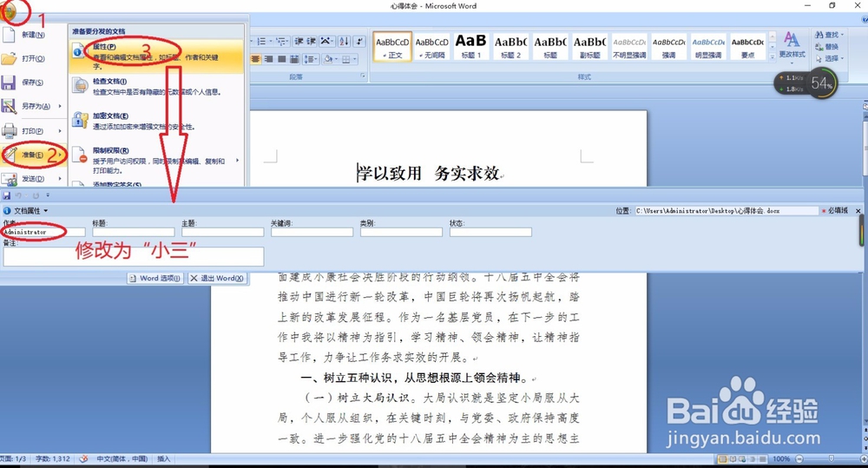Choose Open (打开) menu item
This screenshot has height=468, width=868.
tap(32, 58)
